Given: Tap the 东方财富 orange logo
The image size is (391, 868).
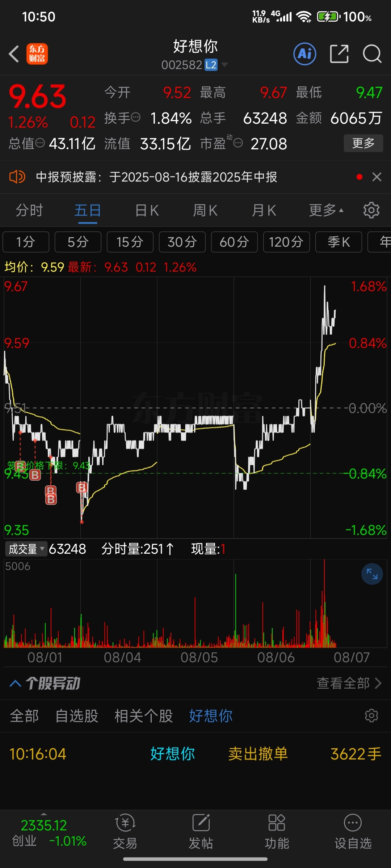Looking at the screenshot, I should (37, 54).
